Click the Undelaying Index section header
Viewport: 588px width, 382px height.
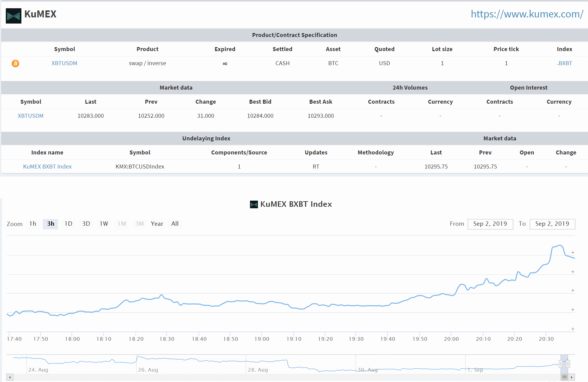(206, 139)
